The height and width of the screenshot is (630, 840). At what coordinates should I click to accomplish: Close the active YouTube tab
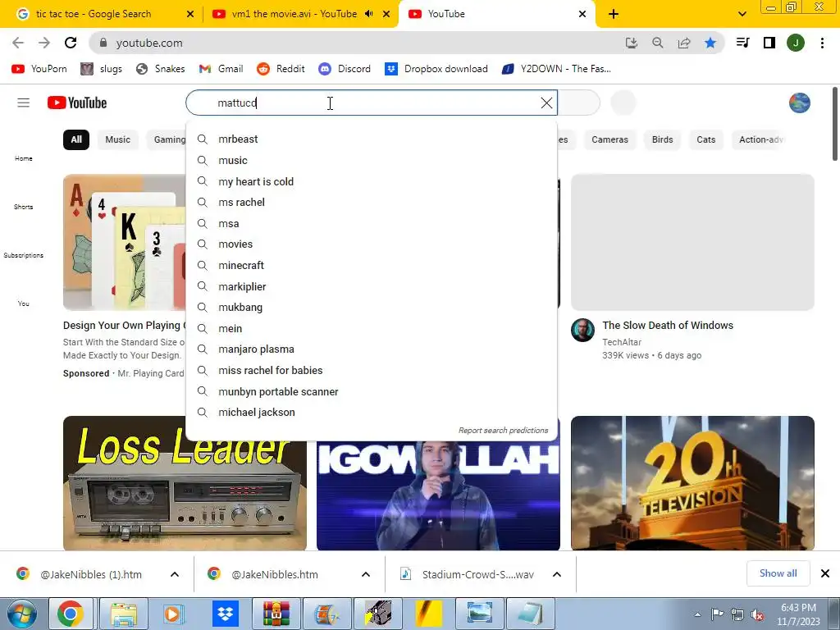coord(582,14)
